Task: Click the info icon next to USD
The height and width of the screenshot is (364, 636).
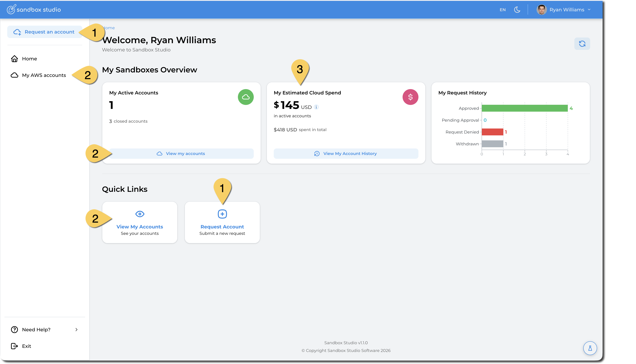Action: click(x=316, y=107)
